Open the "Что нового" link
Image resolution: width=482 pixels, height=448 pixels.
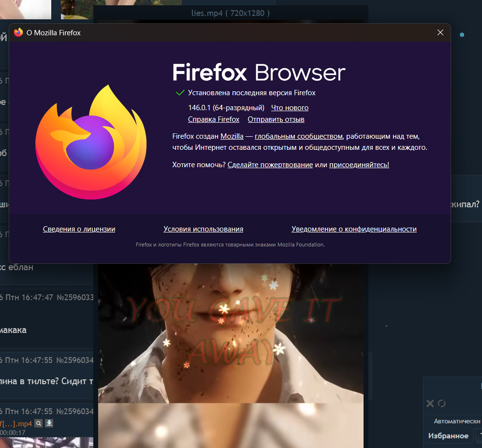point(290,108)
